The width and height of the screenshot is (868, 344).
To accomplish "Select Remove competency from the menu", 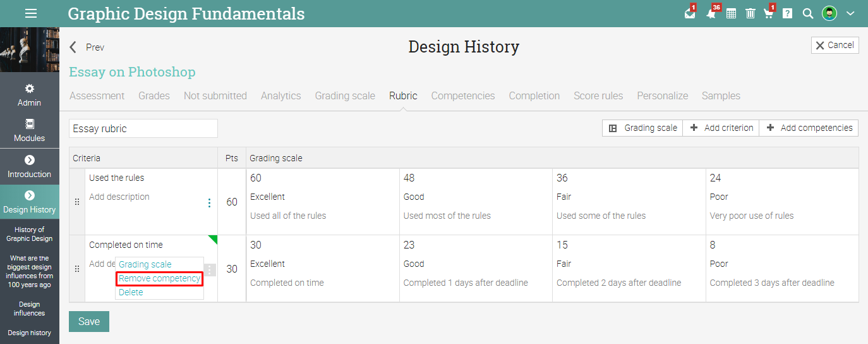I will pos(159,279).
